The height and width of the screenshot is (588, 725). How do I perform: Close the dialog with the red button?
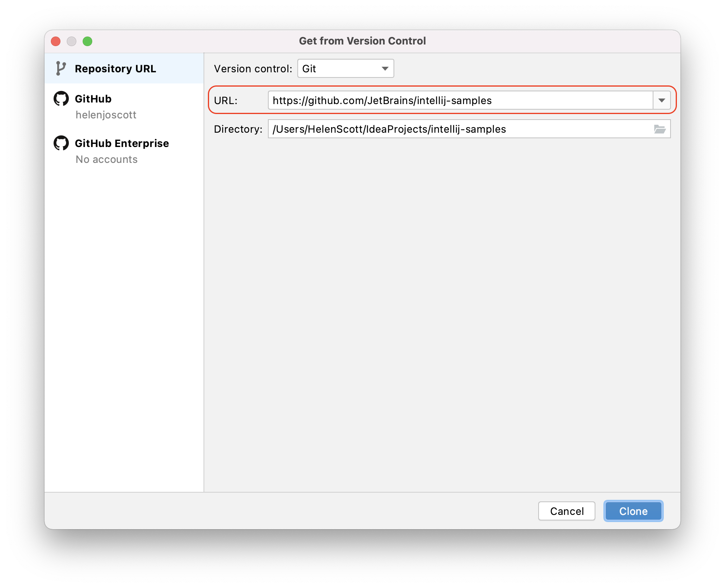coord(56,41)
